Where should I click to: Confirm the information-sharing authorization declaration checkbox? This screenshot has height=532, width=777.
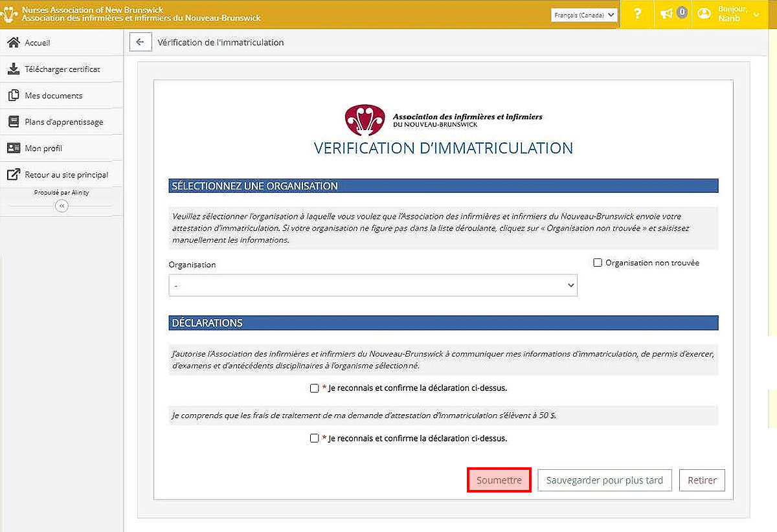[315, 388]
